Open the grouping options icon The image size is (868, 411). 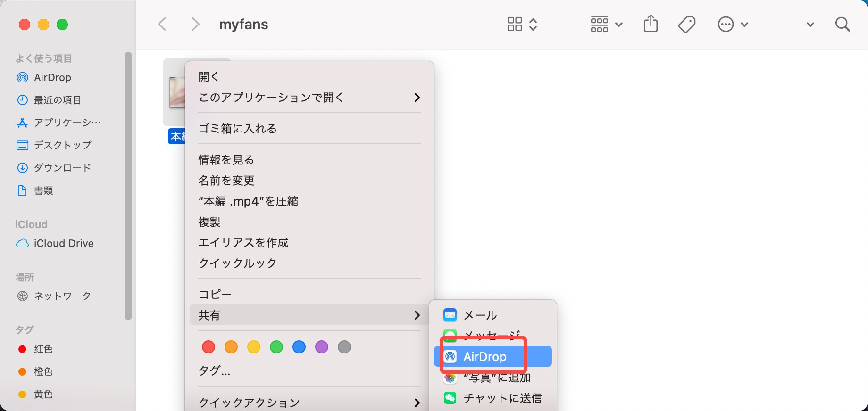pyautogui.click(x=599, y=24)
